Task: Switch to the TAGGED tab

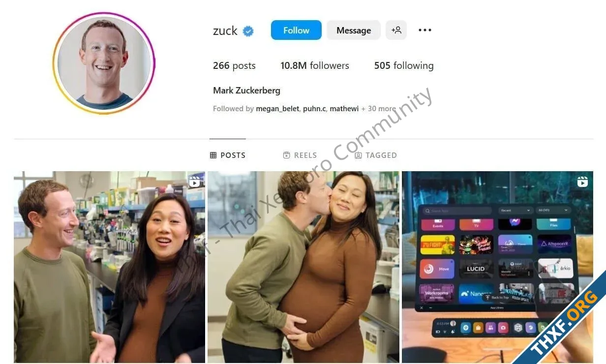Action: 376,155
